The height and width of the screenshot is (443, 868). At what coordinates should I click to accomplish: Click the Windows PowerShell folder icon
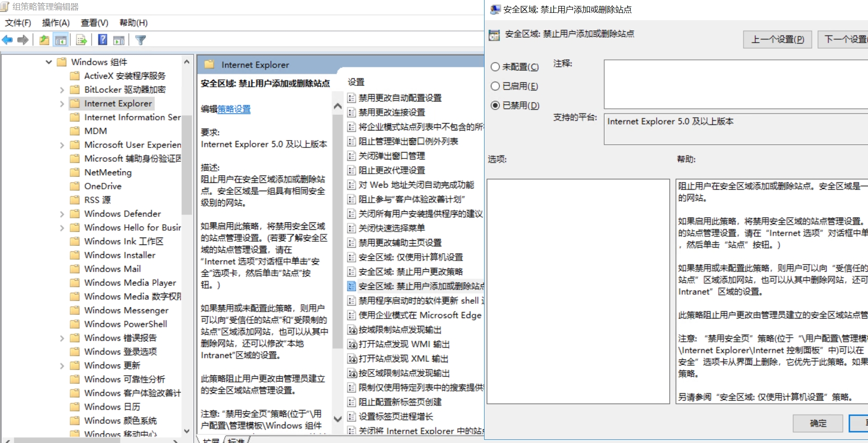coord(74,324)
